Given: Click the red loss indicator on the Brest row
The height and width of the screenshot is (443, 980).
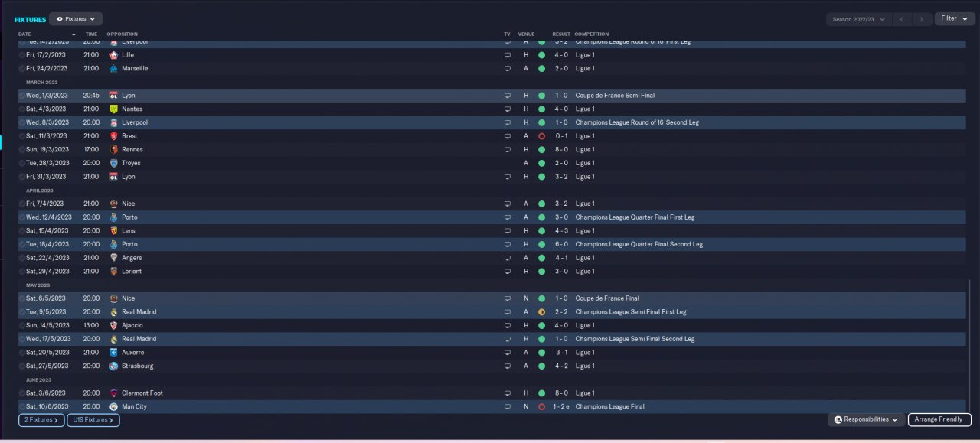Looking at the screenshot, I should click(541, 136).
